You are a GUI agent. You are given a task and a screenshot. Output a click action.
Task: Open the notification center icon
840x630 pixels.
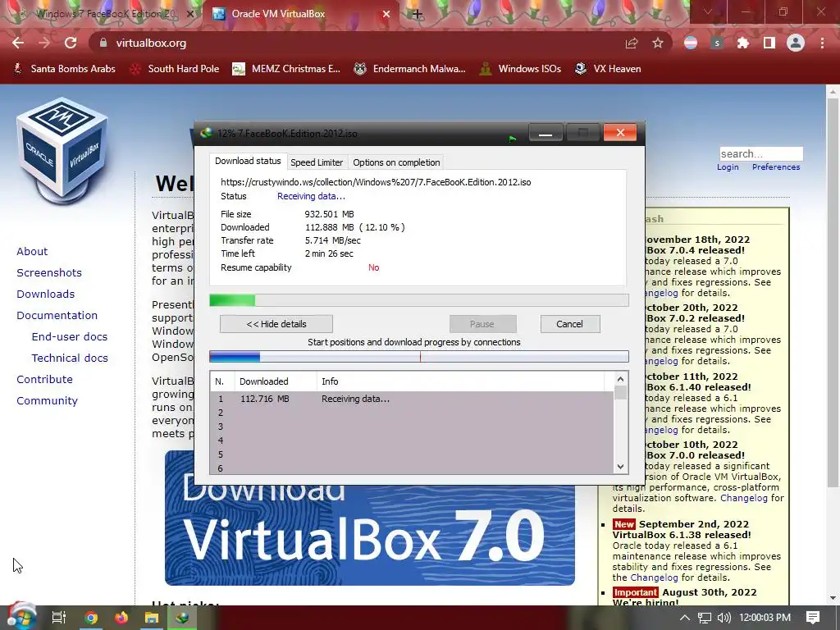(x=813, y=618)
